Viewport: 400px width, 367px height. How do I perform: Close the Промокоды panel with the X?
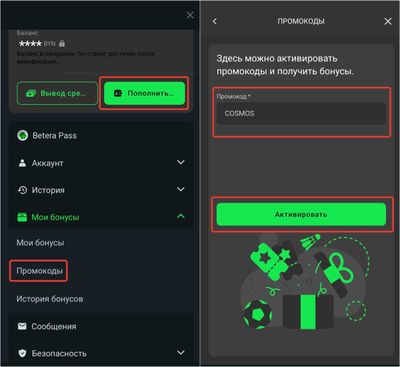(388, 21)
